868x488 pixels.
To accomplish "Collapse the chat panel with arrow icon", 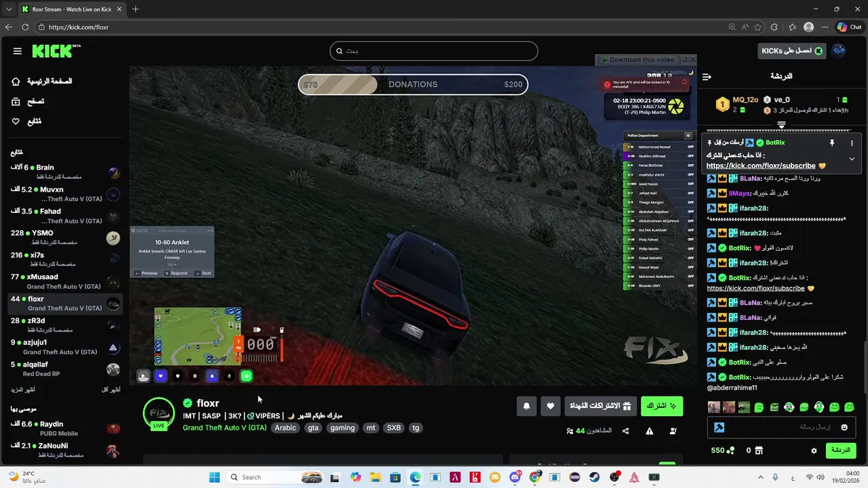I will 707,77.
